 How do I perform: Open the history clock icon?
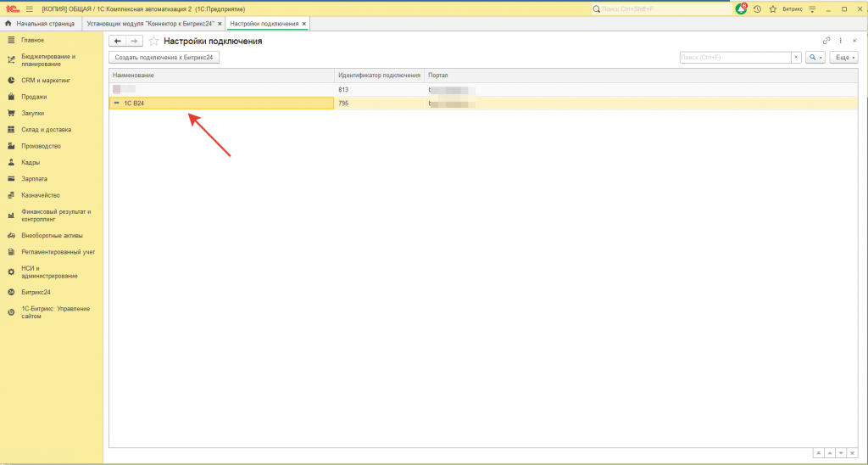point(757,8)
